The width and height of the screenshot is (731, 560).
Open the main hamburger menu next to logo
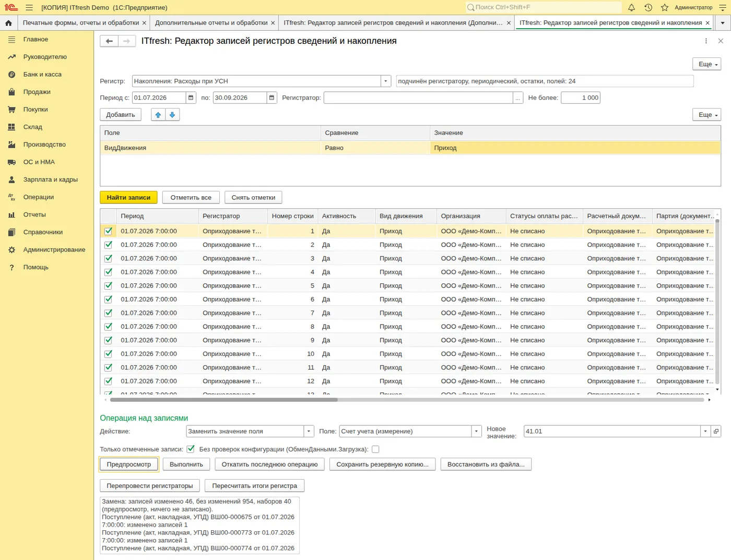29,7
